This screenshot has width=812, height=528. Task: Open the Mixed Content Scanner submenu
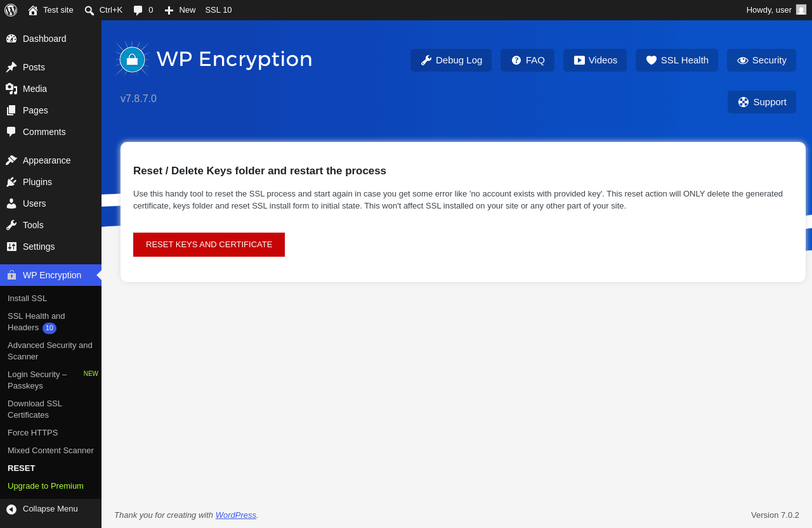click(51, 451)
